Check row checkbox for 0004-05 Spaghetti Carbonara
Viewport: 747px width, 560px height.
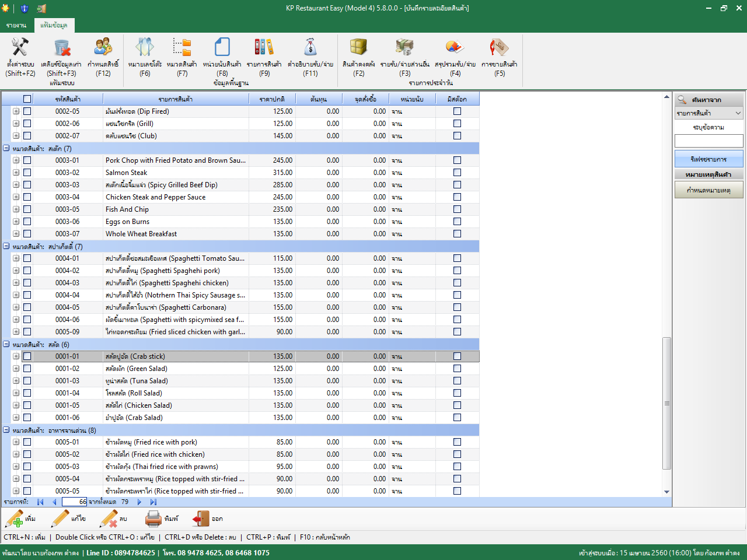pos(27,307)
